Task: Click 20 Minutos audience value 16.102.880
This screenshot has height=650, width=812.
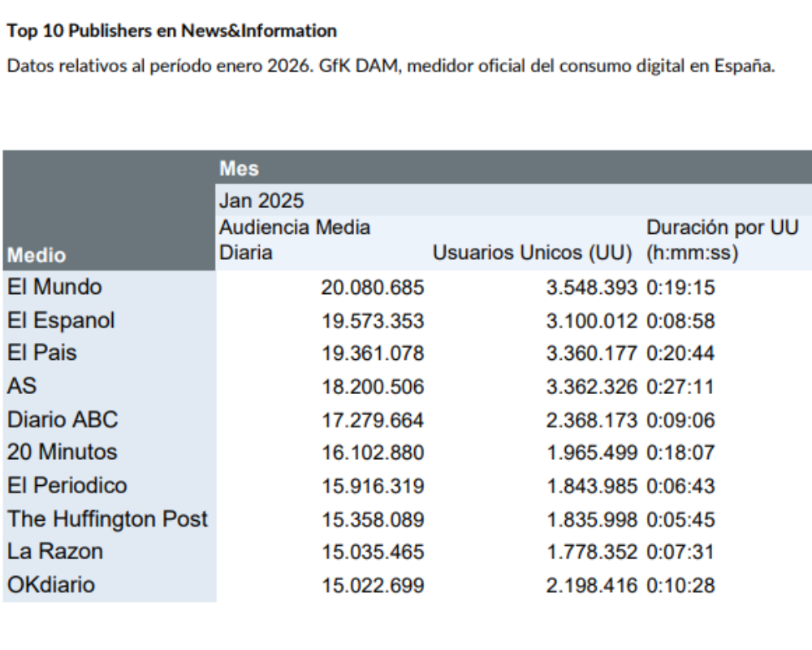Action: 373,453
